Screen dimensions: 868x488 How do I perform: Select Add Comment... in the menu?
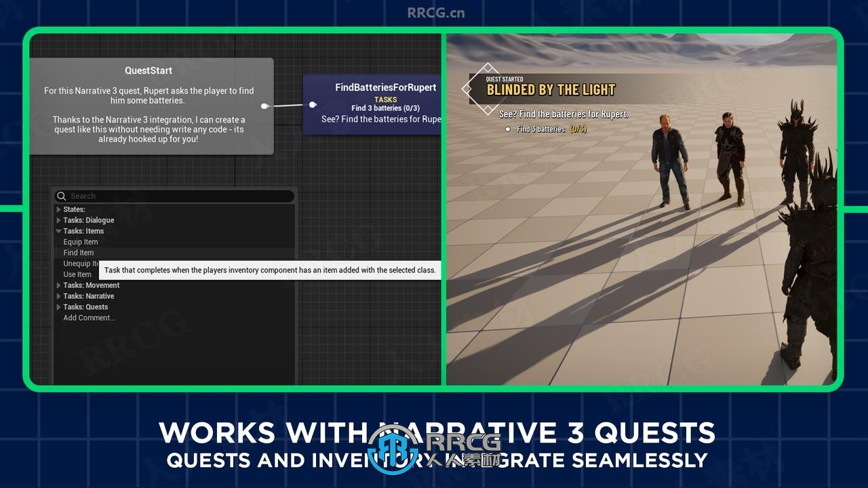coord(90,318)
